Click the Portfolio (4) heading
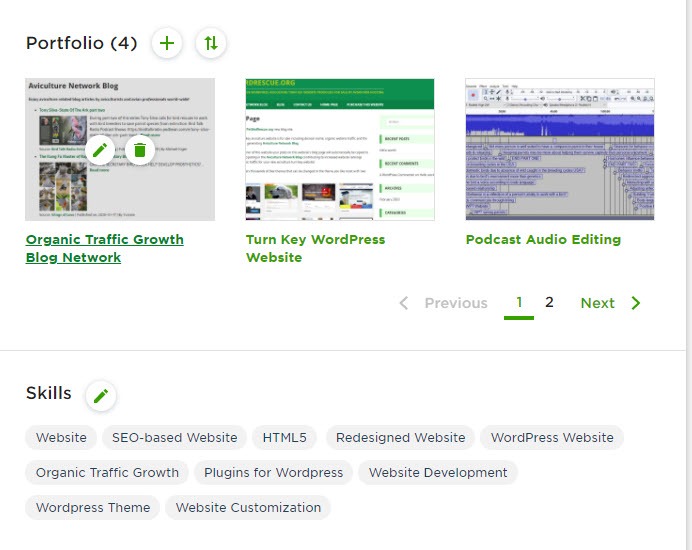Viewport: 692px width, 550px height. coord(82,43)
